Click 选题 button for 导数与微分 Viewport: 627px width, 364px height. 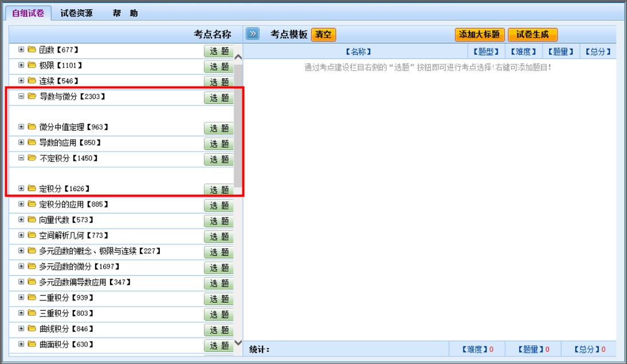tap(219, 97)
